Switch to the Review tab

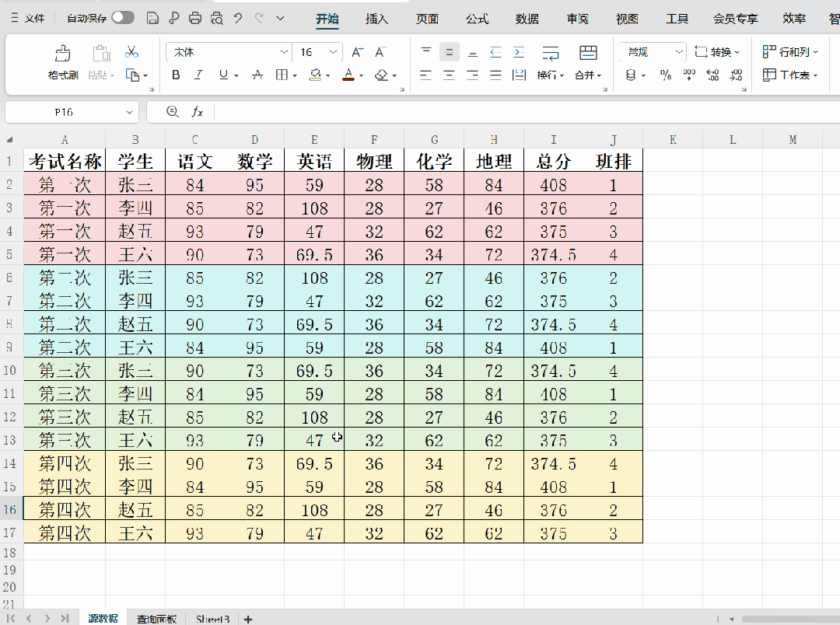tap(577, 19)
